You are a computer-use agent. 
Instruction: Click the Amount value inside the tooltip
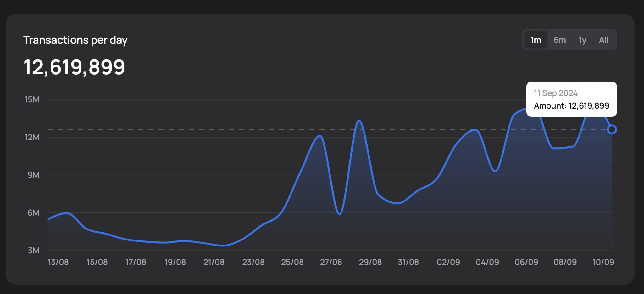(571, 106)
